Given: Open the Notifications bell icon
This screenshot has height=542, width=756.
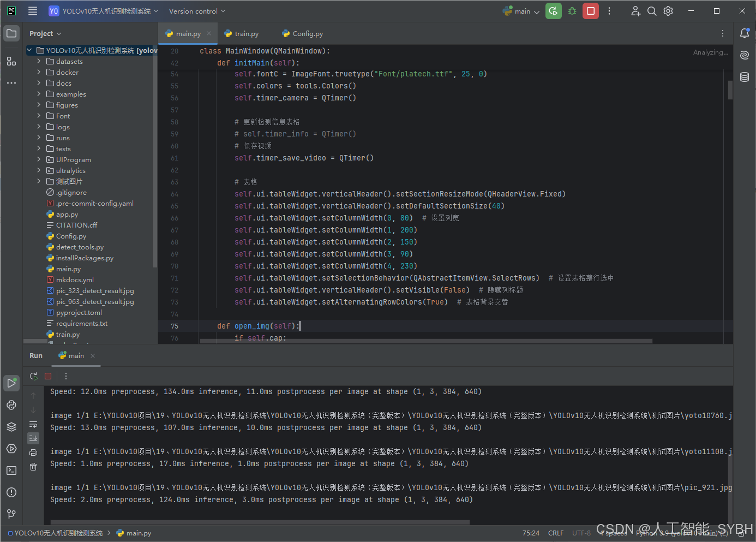Looking at the screenshot, I should (x=745, y=33).
